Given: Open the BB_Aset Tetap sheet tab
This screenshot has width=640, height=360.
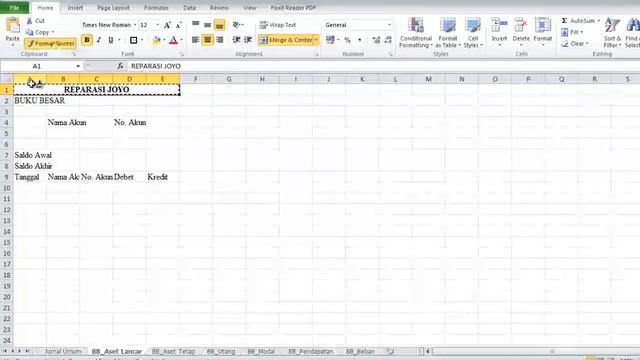Looking at the screenshot, I should pyautogui.click(x=173, y=351).
